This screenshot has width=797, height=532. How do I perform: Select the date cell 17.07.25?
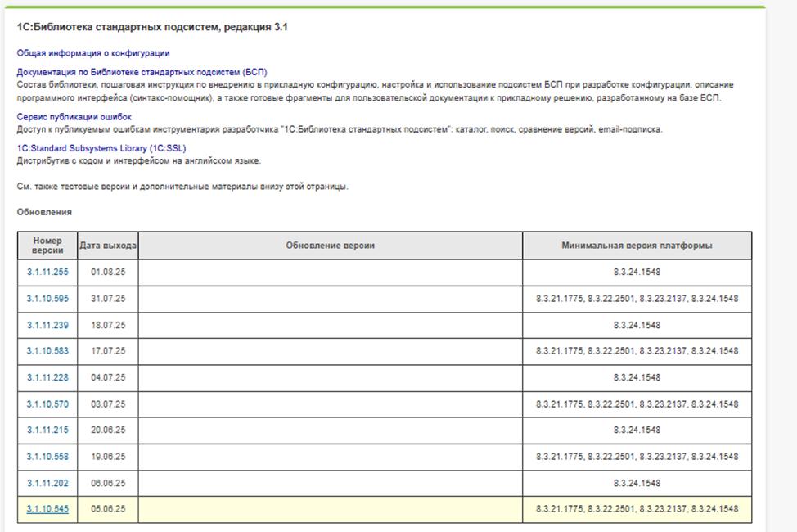pyautogui.click(x=108, y=351)
